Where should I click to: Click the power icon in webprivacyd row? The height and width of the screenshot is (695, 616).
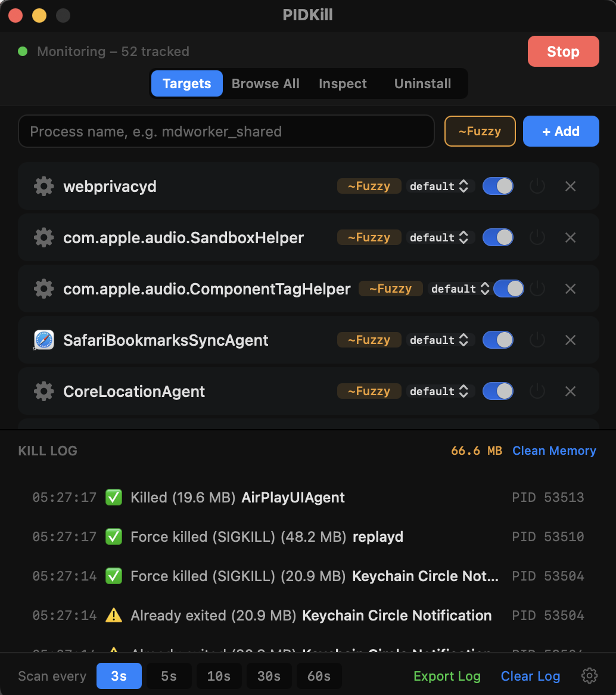click(x=537, y=186)
